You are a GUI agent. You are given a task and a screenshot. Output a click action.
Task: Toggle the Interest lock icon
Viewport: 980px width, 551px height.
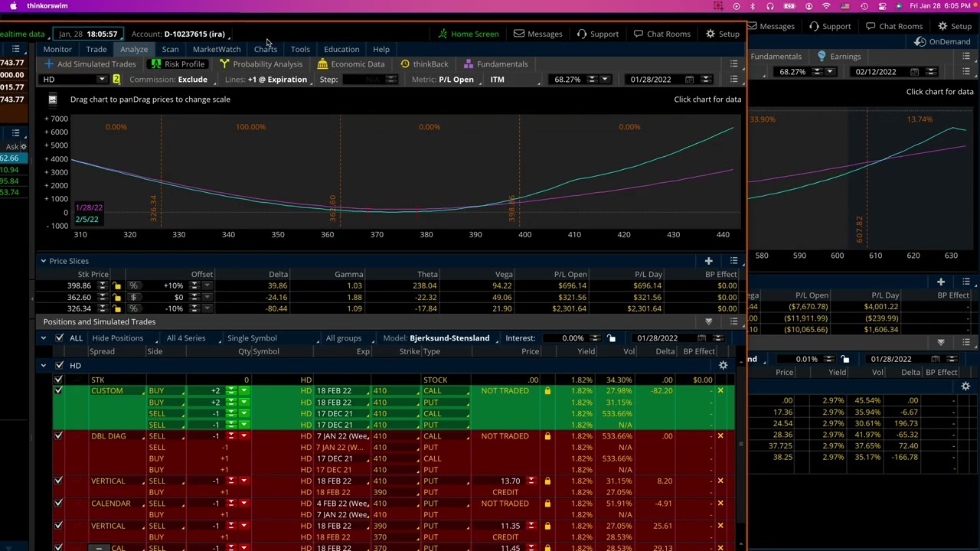pyautogui.click(x=611, y=338)
